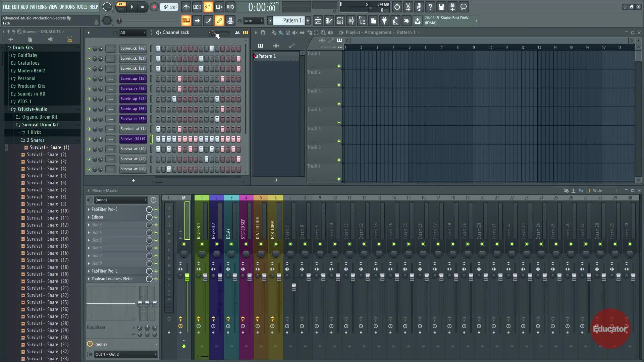Toggle Playlist Track 1 mute switch
Screen dimensions: 644x362
tap(339, 66)
